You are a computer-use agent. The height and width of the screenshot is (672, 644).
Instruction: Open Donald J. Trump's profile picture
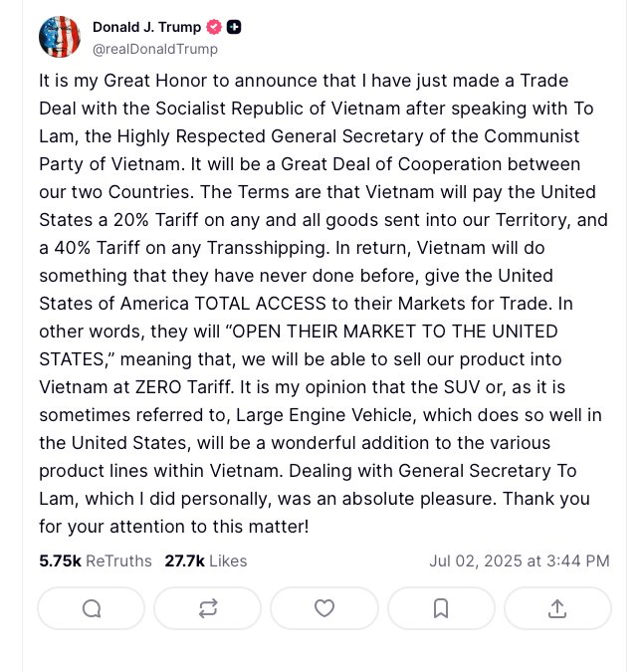coord(60,37)
